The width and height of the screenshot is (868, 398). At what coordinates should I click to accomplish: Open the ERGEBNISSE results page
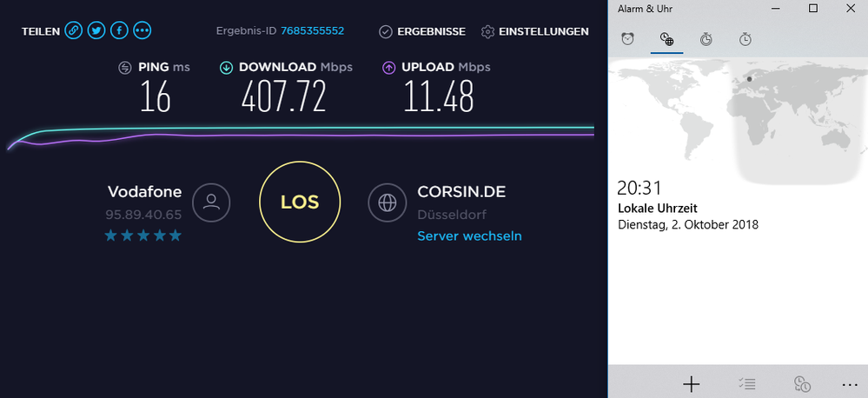click(x=422, y=31)
